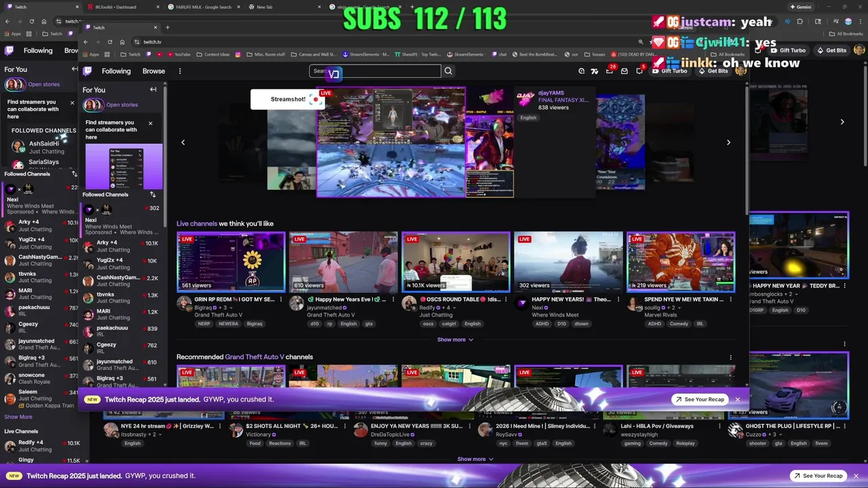This screenshot has width=868, height=488.
Task: Click the browser back arrow in front window
Action: pyautogui.click(x=85, y=42)
